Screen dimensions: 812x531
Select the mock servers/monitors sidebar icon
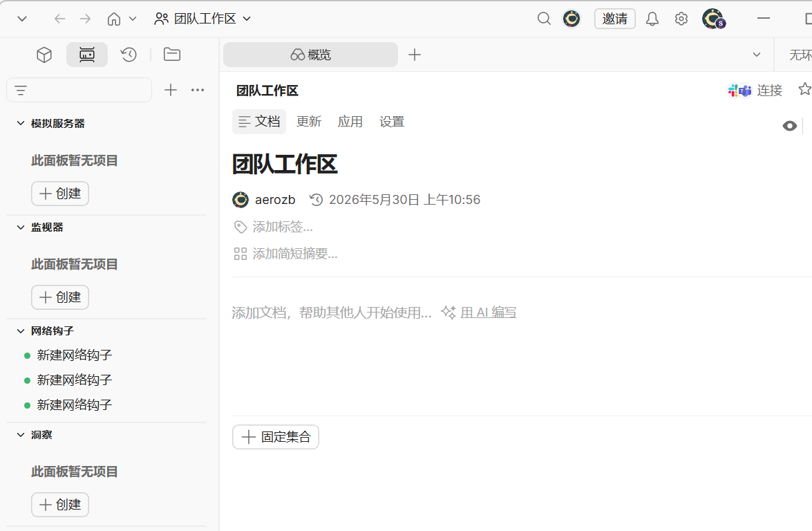(x=87, y=55)
